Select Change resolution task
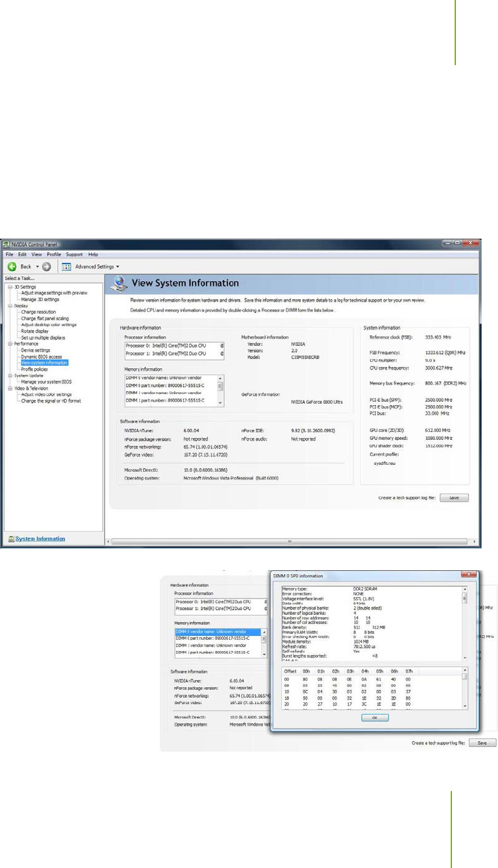This screenshot has height=868, width=498. pos(39,312)
